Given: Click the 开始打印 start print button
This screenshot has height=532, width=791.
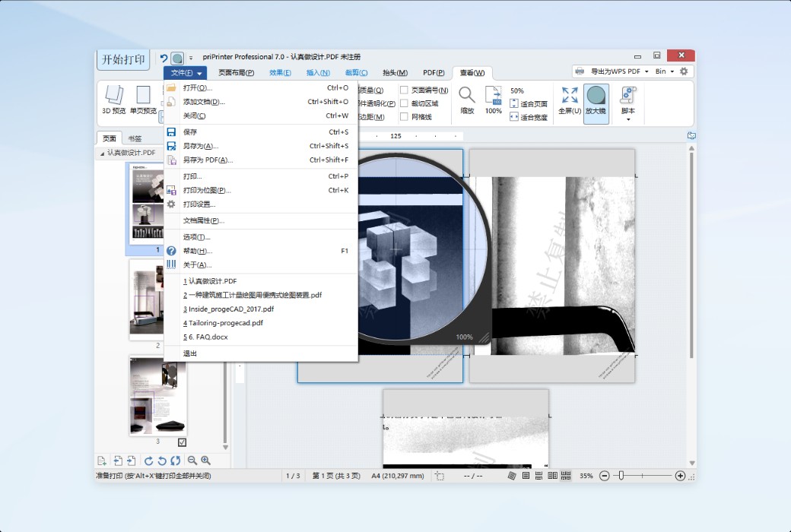Looking at the screenshot, I should [123, 59].
